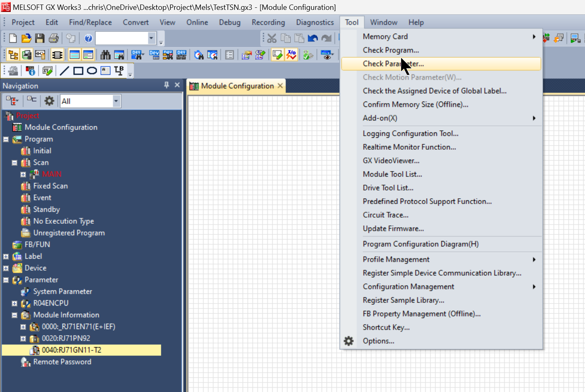The image size is (585, 392).
Task: Click Module Tool List... entry
Action: [x=441, y=174]
